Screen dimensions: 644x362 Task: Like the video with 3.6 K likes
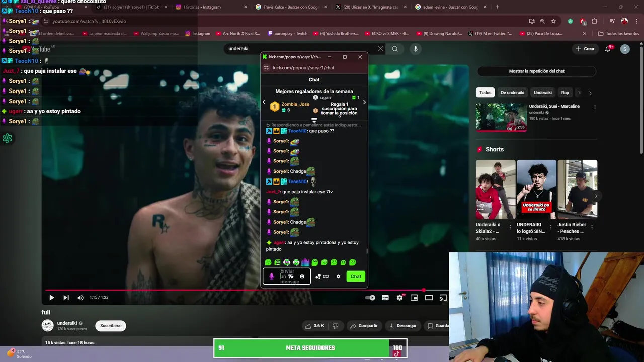(x=314, y=326)
